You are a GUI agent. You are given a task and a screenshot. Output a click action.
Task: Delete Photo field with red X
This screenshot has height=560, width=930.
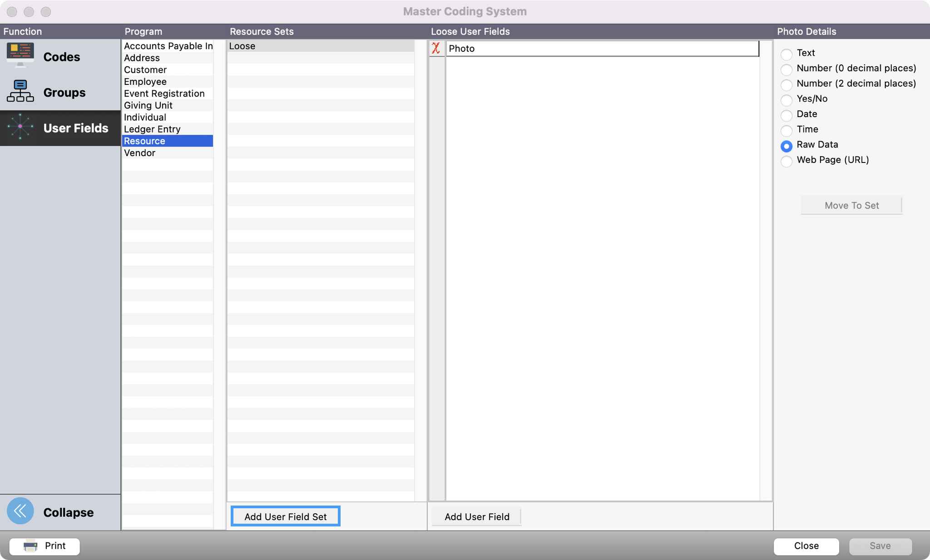[436, 48]
